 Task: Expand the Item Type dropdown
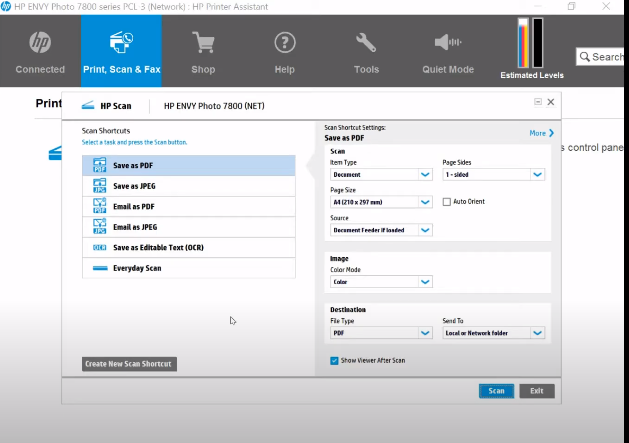tap(381, 174)
